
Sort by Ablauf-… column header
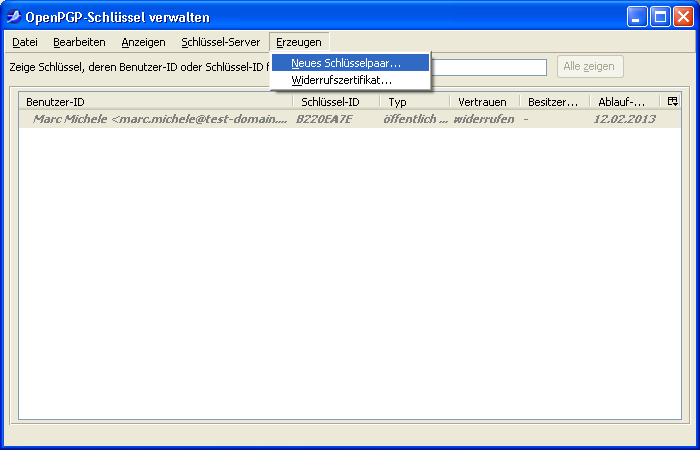click(x=625, y=102)
